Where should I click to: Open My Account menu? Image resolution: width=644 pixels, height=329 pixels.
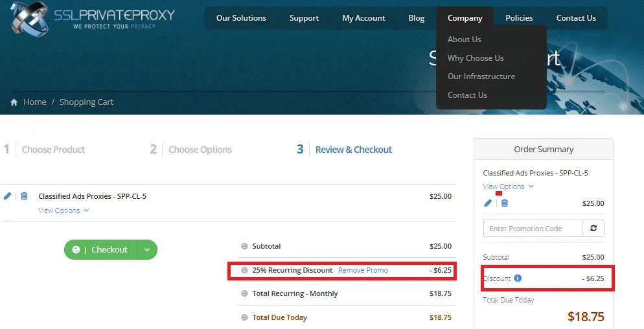(363, 18)
